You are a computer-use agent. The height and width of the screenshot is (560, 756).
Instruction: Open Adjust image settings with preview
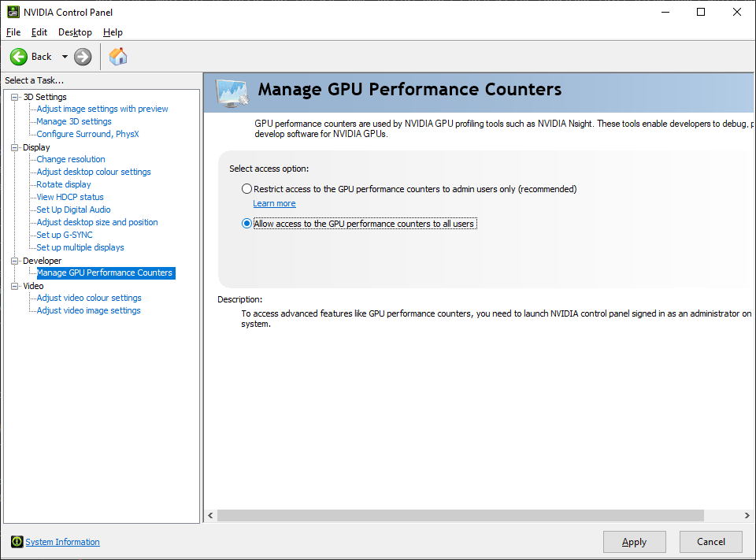coord(102,109)
